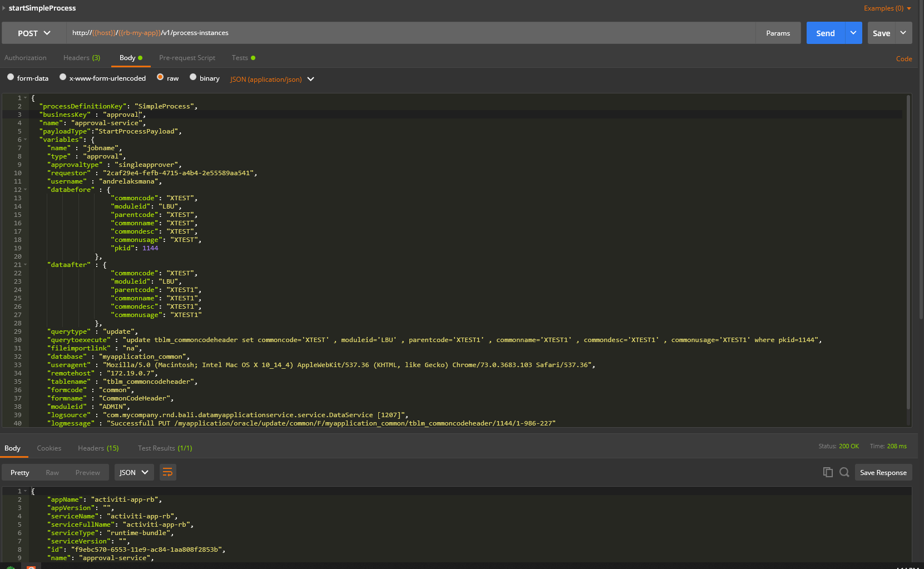Open the response Headers (15) tab
This screenshot has width=924, height=569.
pos(98,448)
